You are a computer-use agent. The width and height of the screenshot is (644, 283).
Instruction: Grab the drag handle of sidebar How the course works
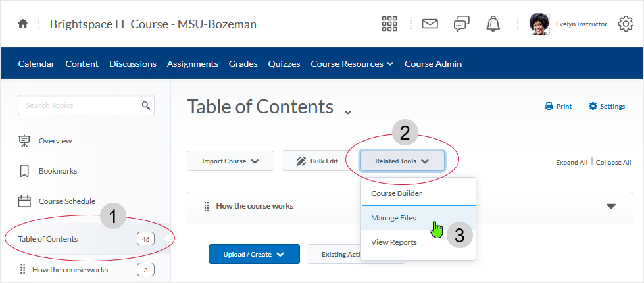(x=22, y=270)
